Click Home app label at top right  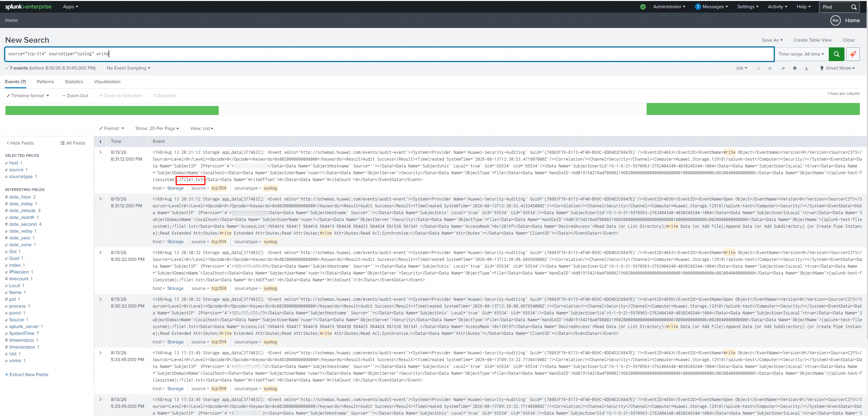point(852,20)
